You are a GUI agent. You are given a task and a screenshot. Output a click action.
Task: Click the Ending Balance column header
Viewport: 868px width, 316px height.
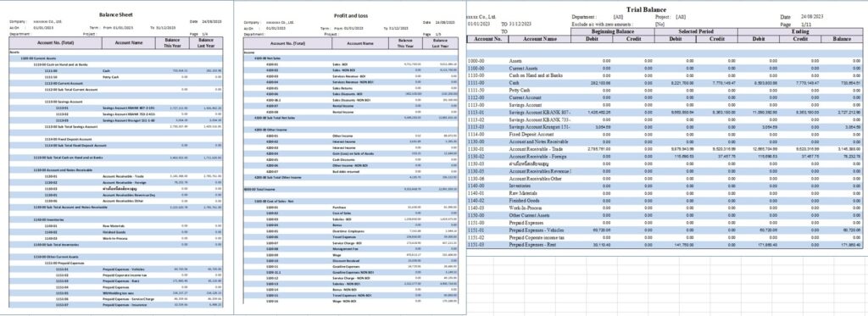click(842, 39)
